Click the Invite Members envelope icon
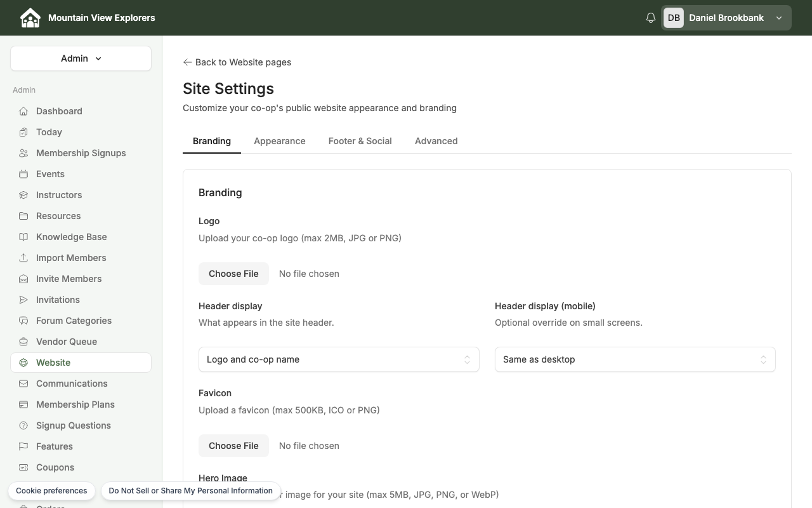 (23, 279)
